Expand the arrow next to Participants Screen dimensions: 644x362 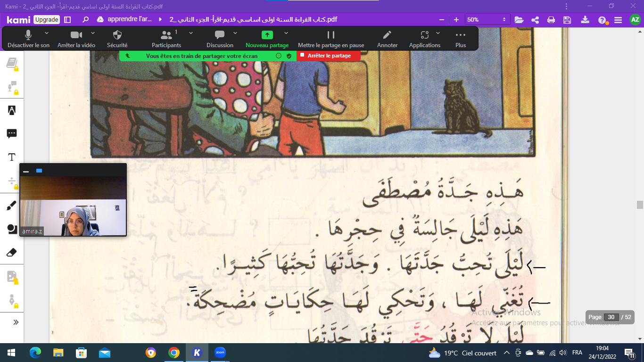pyautogui.click(x=191, y=33)
